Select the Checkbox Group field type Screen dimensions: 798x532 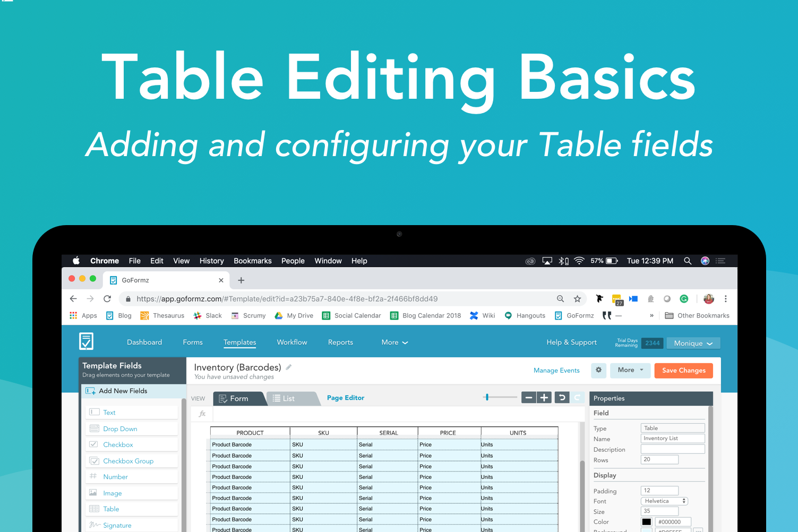pos(132,461)
